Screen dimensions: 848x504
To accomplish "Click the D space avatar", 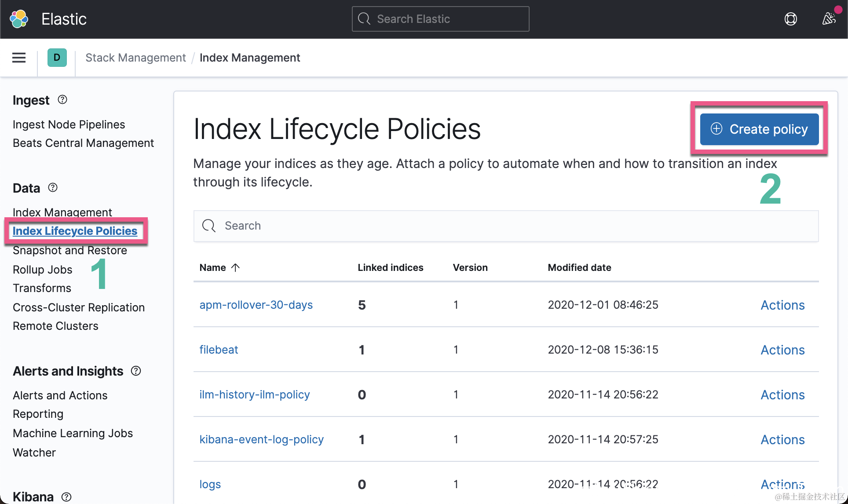I will pyautogui.click(x=57, y=58).
